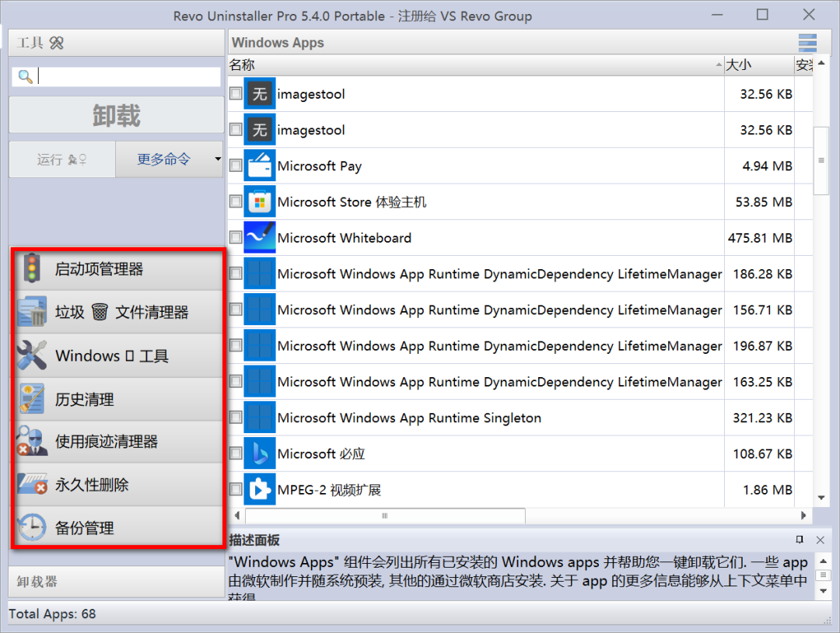Viewport: 840px width, 633px height.
Task: Click the MPEG-2 视频扩展 app icon
Action: (x=260, y=489)
